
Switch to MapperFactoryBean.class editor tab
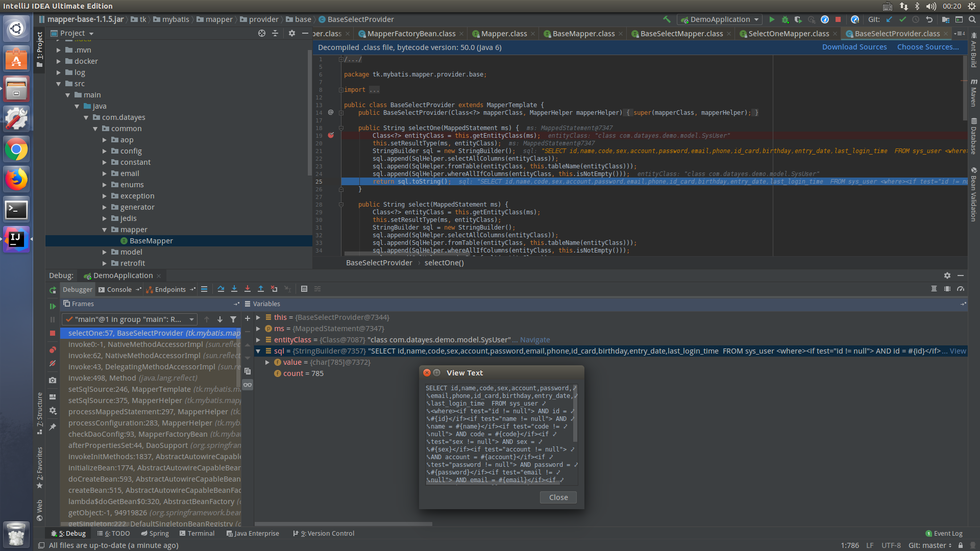click(411, 34)
